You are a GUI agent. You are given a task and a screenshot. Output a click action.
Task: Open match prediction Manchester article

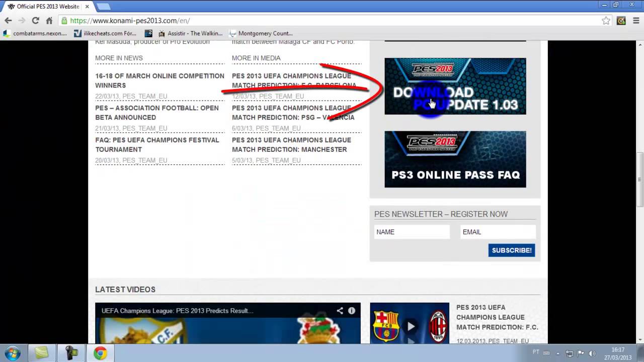[x=291, y=145]
